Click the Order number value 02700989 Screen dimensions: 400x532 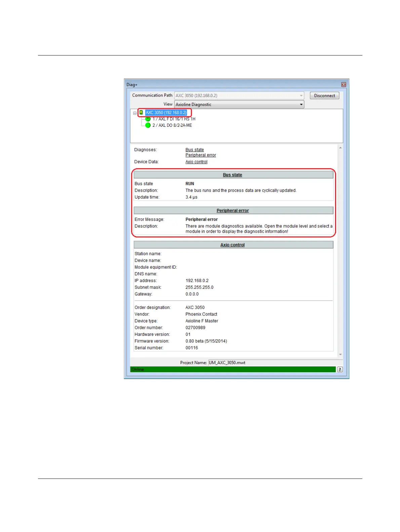pos(195,328)
